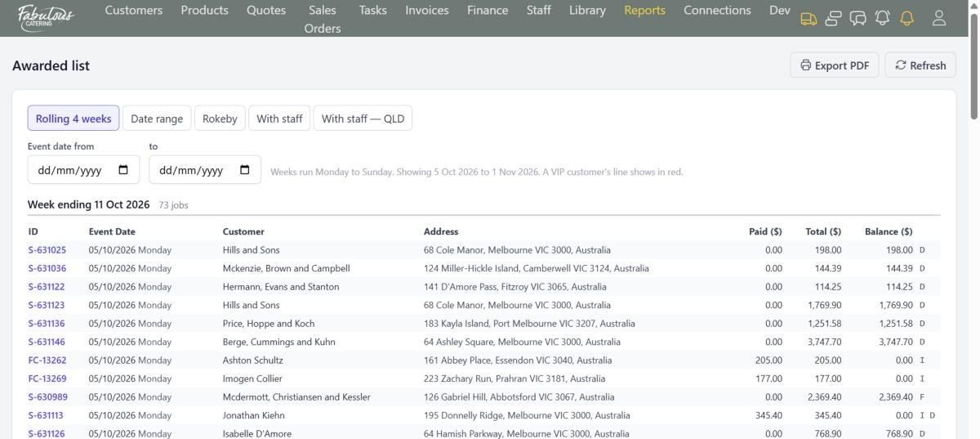Open the Library menu
Image resolution: width=980 pixels, height=439 pixels.
coord(587,11)
